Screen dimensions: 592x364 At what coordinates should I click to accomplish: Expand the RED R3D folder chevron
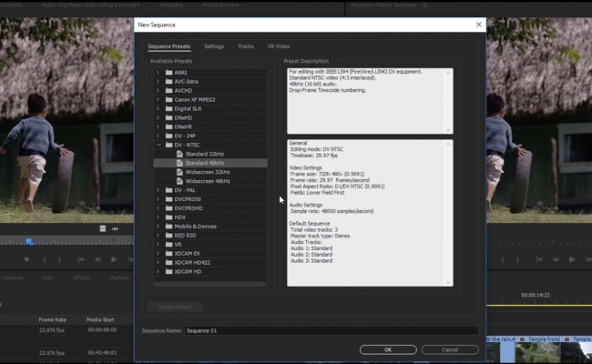(x=158, y=236)
